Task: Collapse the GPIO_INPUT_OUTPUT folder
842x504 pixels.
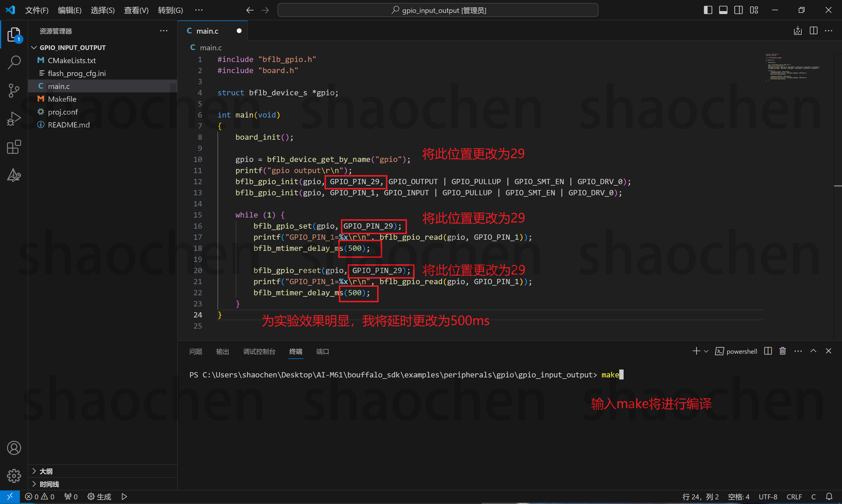Action: click(102, 48)
